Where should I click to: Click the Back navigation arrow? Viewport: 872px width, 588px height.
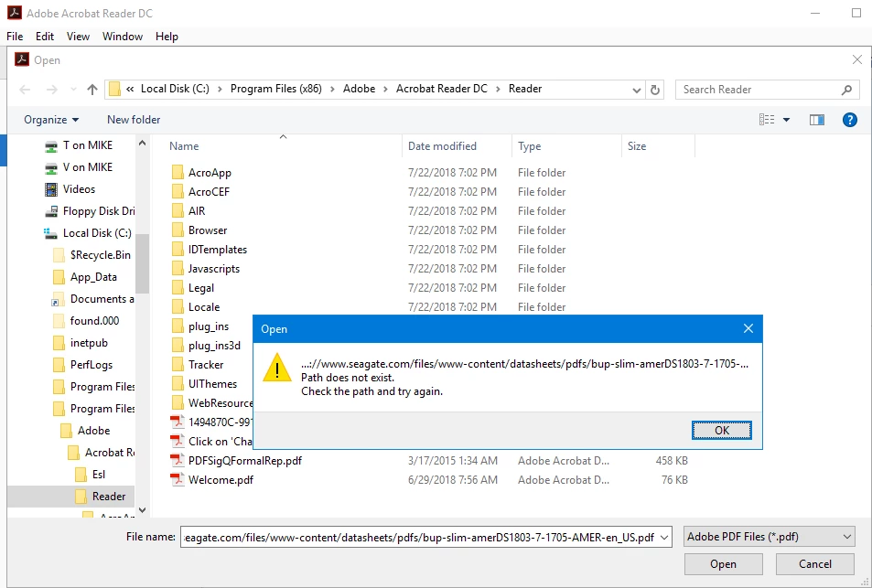25,90
